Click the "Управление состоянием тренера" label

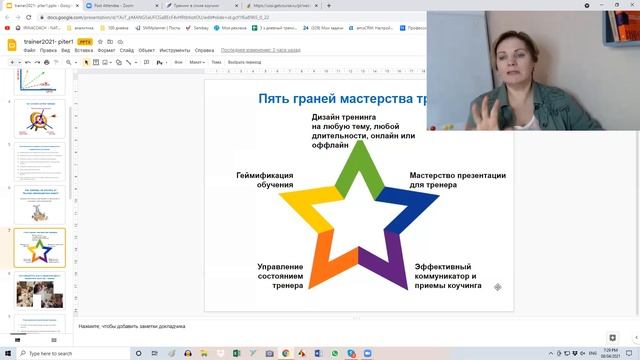[280, 276]
